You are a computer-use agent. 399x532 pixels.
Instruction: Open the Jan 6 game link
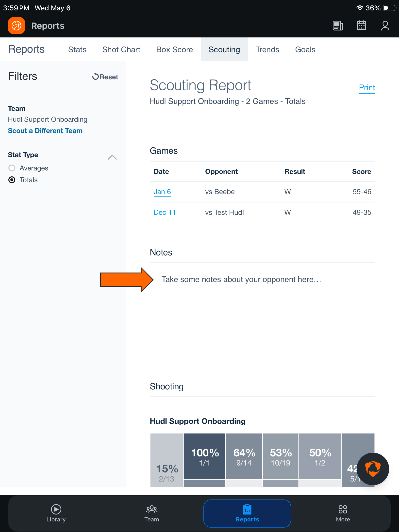point(162,192)
